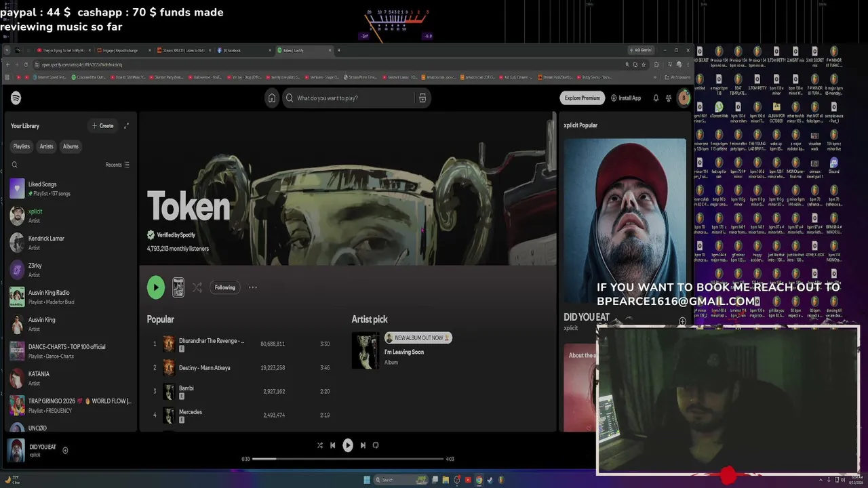
Task: Go to Spotify Home with the house icon
Action: 272,98
